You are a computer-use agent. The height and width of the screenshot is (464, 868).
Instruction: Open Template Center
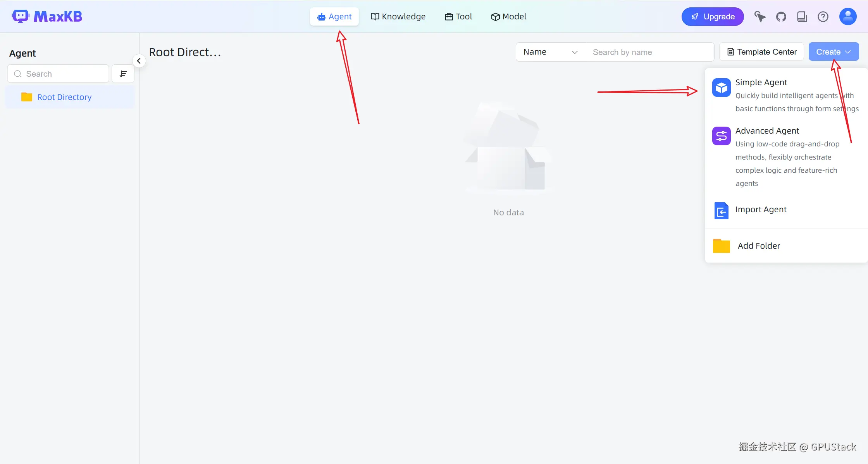(761, 52)
